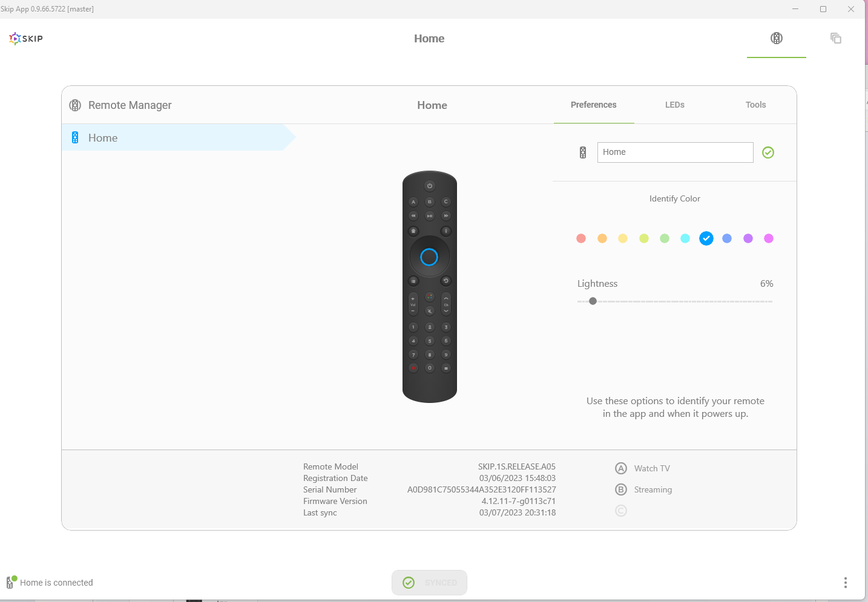Maximize the Skip App window
Viewport: 868px width, 602px height.
tap(823, 9)
